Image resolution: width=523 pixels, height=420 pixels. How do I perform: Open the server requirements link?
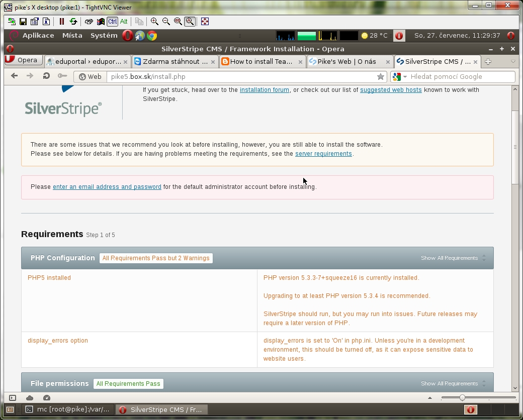323,154
